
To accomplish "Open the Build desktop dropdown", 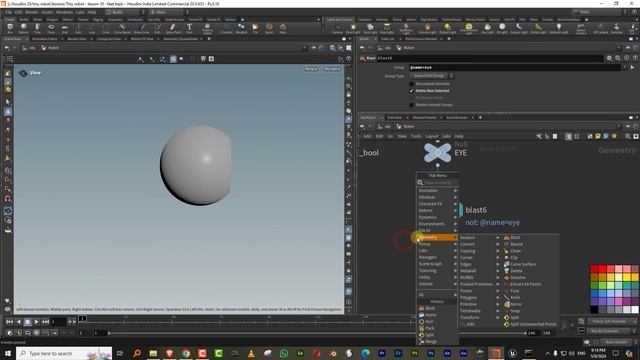I will (124, 12).
